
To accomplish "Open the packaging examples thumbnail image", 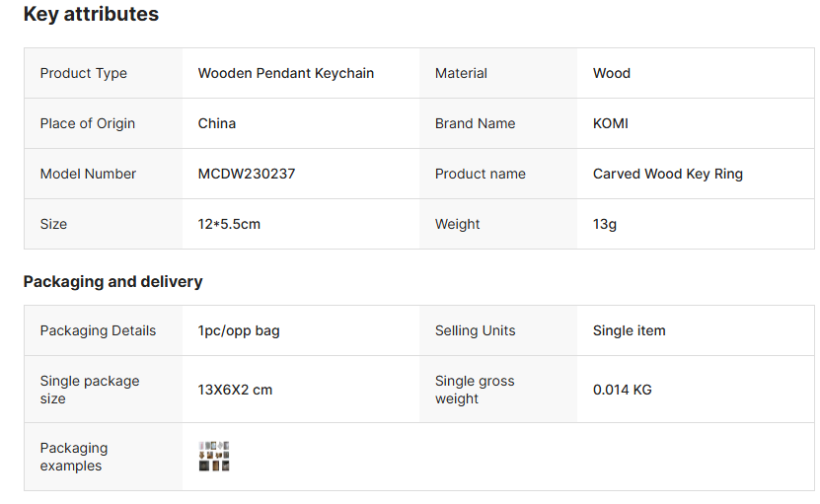I will [x=214, y=456].
